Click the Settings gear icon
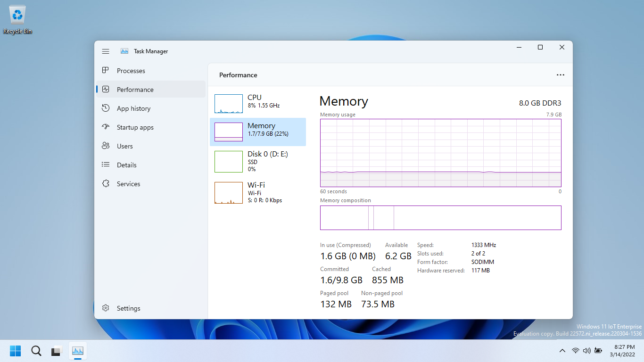 pyautogui.click(x=106, y=308)
